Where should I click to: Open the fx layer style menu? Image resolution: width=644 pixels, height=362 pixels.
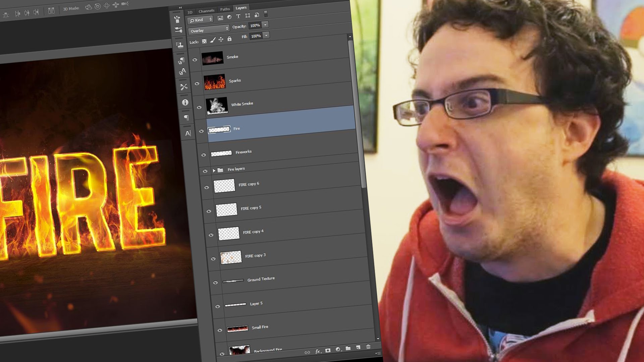tap(318, 351)
